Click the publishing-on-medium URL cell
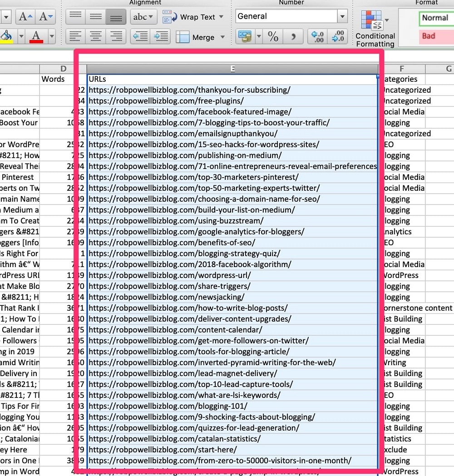Image resolution: width=454 pixels, height=476 pixels. pyautogui.click(x=232, y=155)
